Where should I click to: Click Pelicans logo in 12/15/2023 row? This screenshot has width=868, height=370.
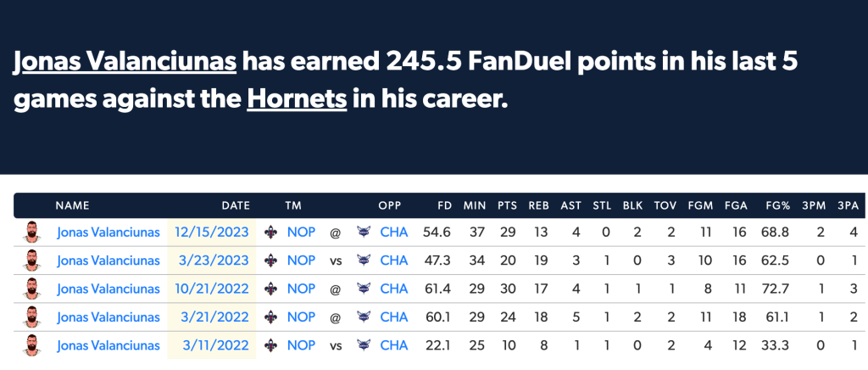270,233
